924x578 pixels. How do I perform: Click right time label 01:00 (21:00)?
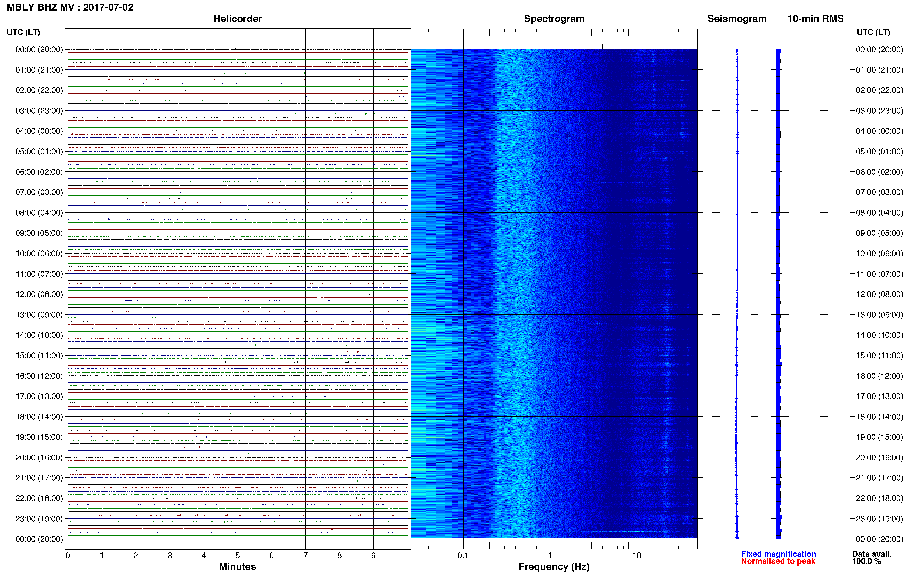879,70
